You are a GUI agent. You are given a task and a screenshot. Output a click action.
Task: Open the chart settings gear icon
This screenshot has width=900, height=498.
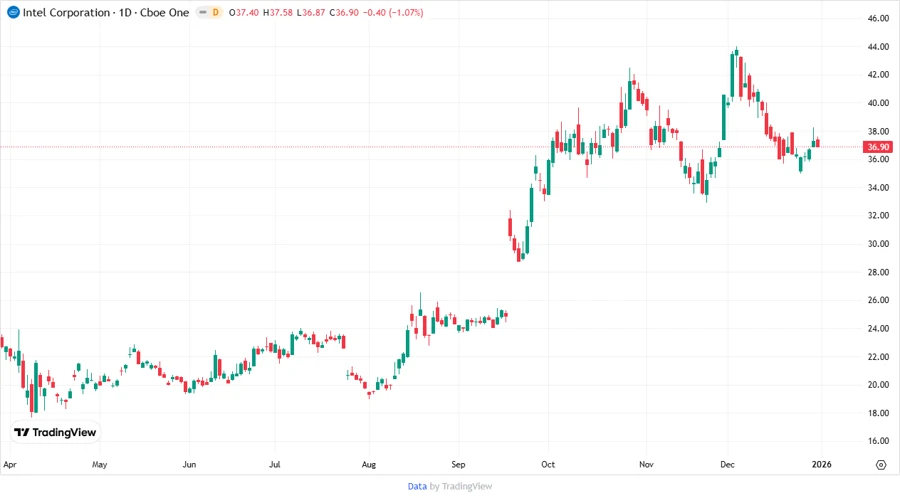tap(881, 465)
